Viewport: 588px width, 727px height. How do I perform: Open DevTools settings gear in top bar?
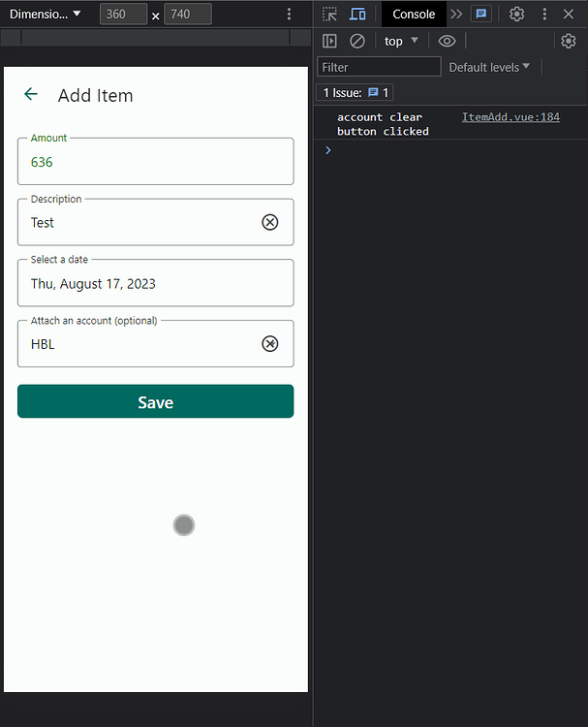click(x=516, y=14)
